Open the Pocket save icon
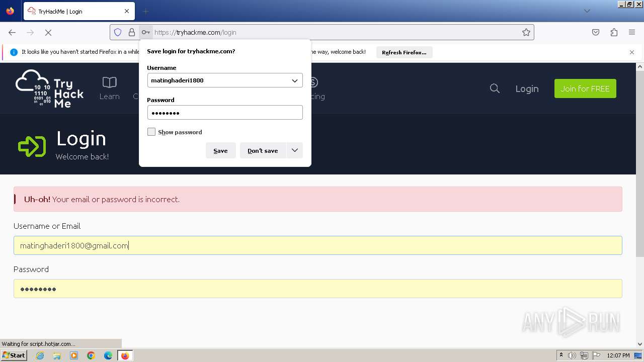Viewport: 644px width, 362px height. click(596, 32)
